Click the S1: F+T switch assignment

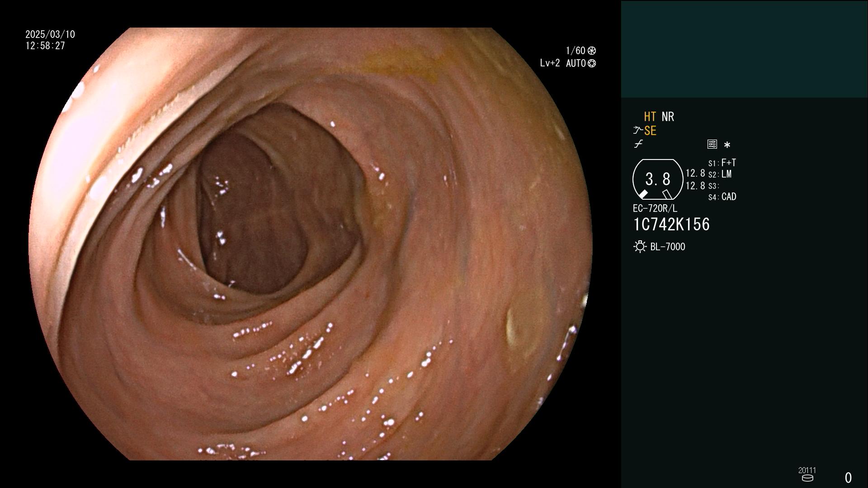[722, 163]
